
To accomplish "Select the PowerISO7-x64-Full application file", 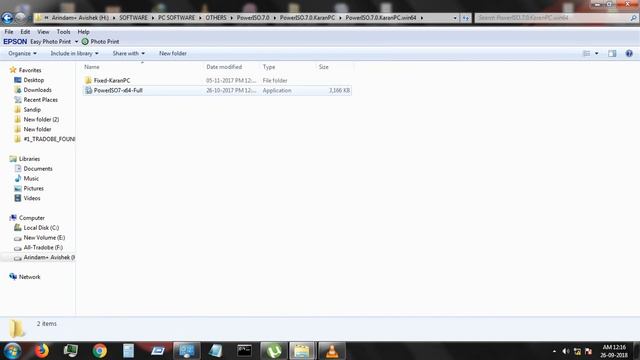I will (x=217, y=90).
